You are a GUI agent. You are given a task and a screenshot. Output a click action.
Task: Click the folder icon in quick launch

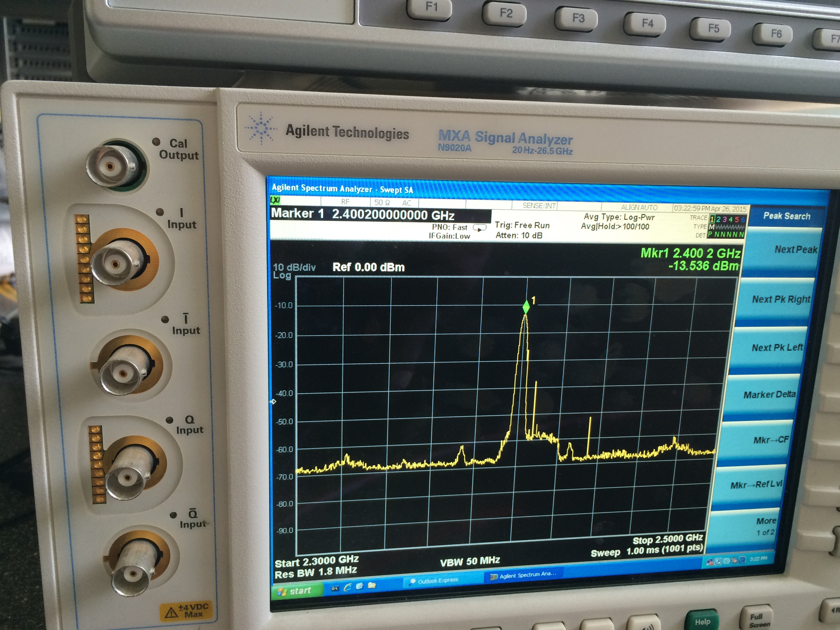point(372,585)
